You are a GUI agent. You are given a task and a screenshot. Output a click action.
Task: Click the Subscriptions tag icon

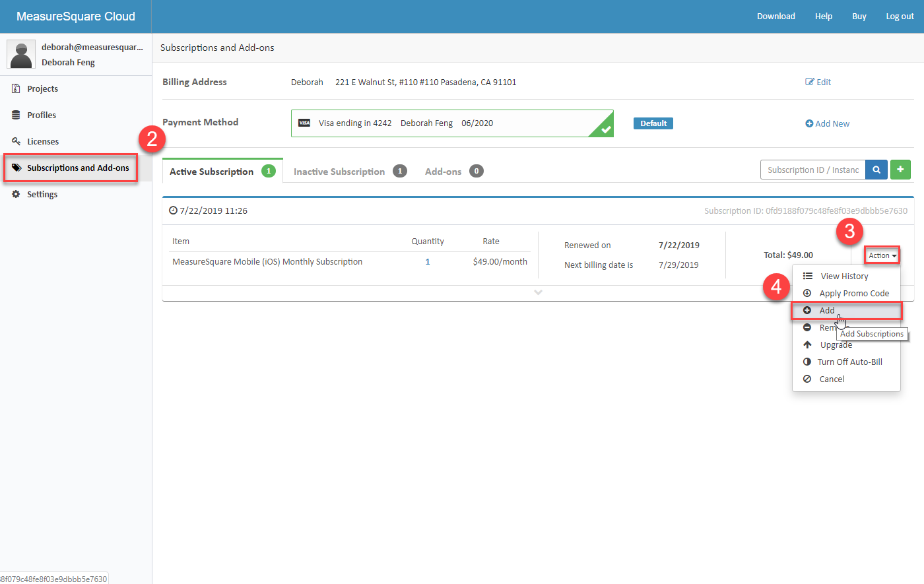16,168
